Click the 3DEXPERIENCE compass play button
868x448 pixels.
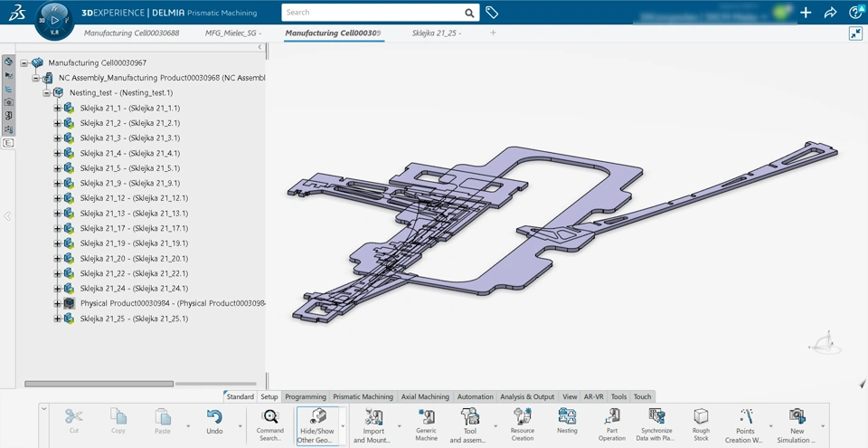[54, 21]
